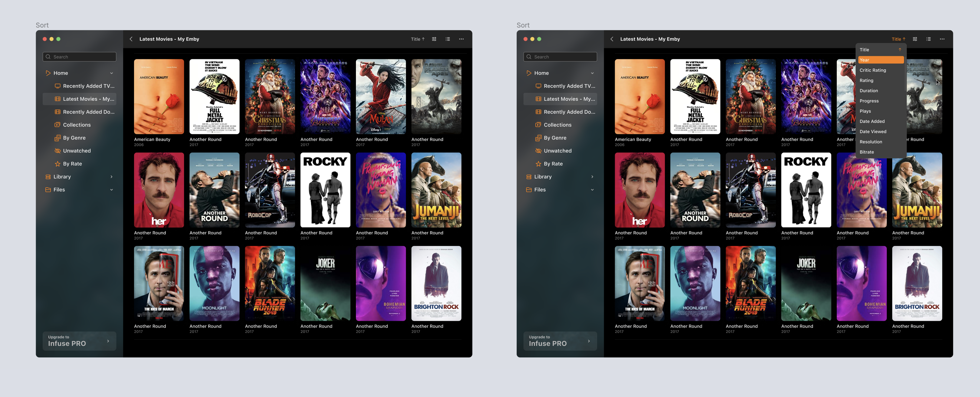Click the By Genre icon in left sidebar

[58, 138]
